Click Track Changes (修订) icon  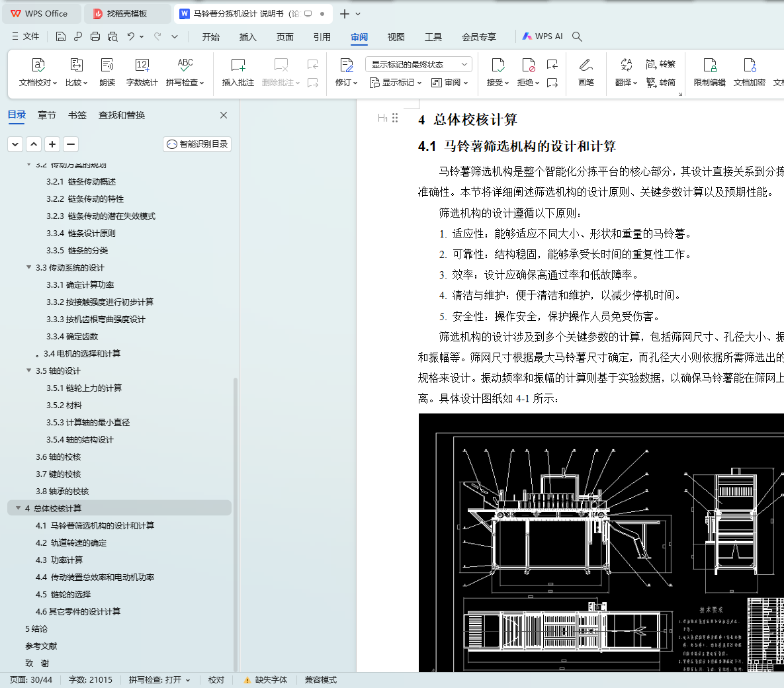coord(346,65)
